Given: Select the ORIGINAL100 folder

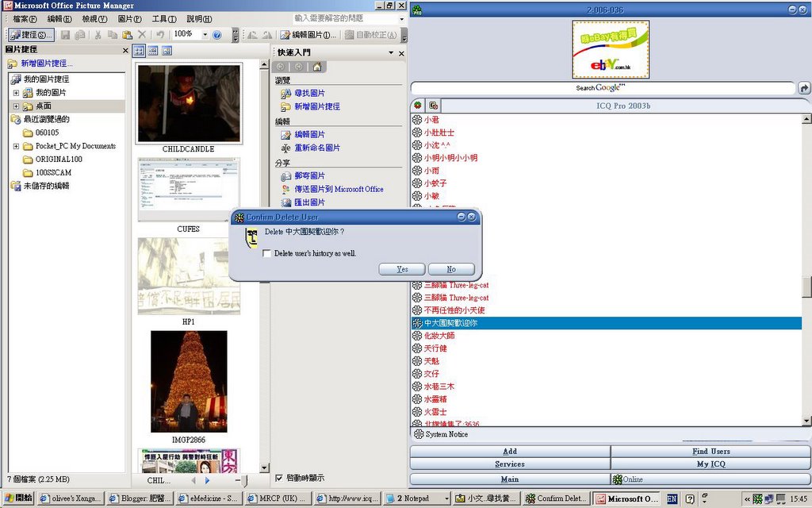Looking at the screenshot, I should [59, 159].
